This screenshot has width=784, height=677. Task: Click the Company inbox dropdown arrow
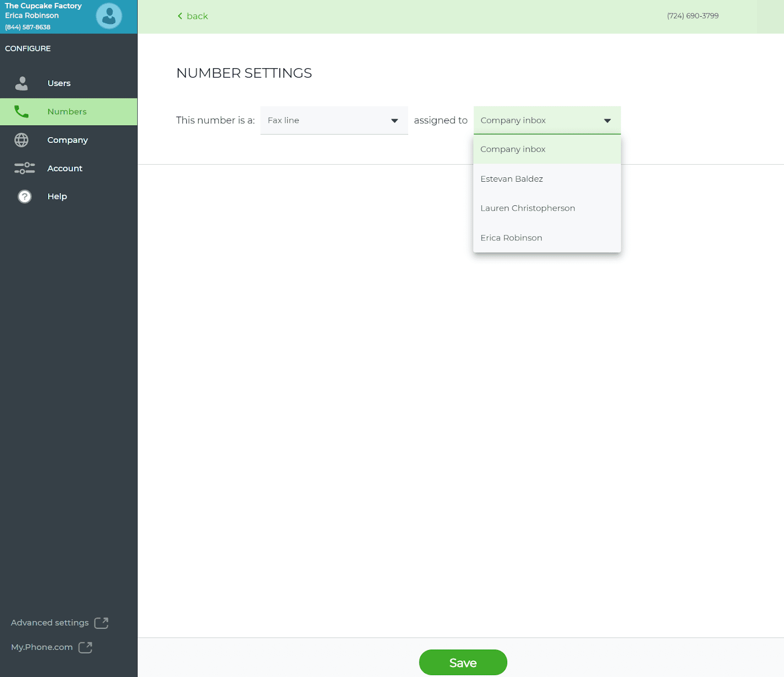[607, 121]
